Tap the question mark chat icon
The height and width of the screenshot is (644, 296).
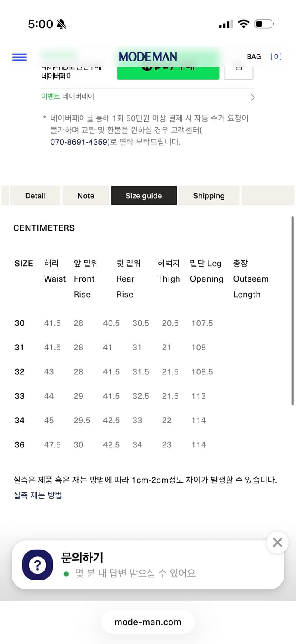37,565
